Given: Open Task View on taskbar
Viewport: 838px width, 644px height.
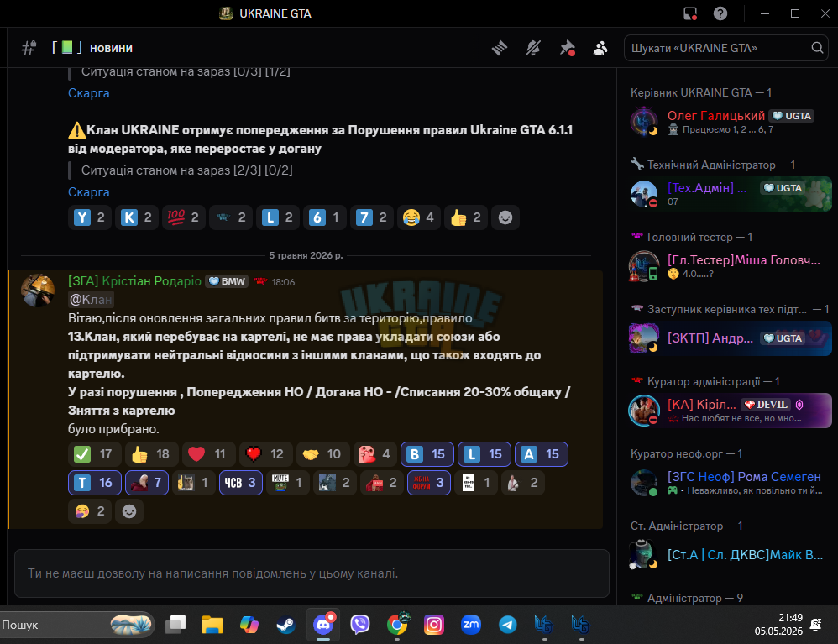Looking at the screenshot, I should (175, 625).
